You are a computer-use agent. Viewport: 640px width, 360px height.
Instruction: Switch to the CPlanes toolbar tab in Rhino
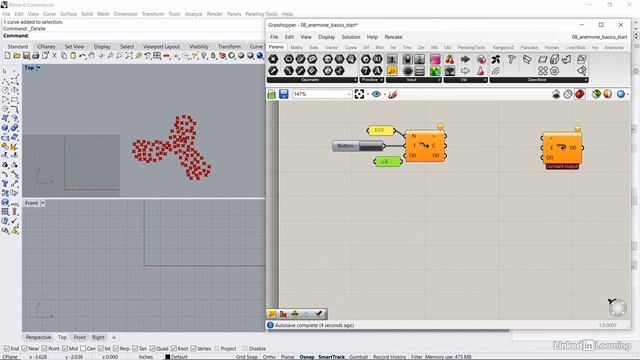(46, 47)
